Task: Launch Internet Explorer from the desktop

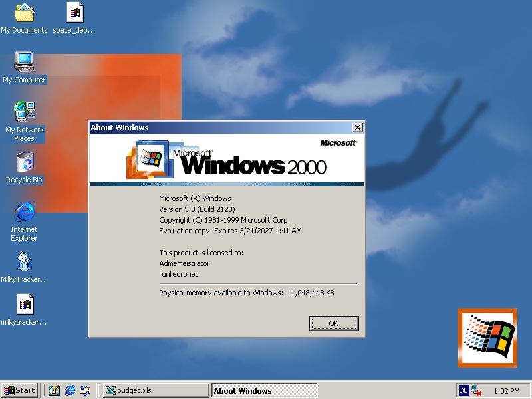Action: pos(24,212)
